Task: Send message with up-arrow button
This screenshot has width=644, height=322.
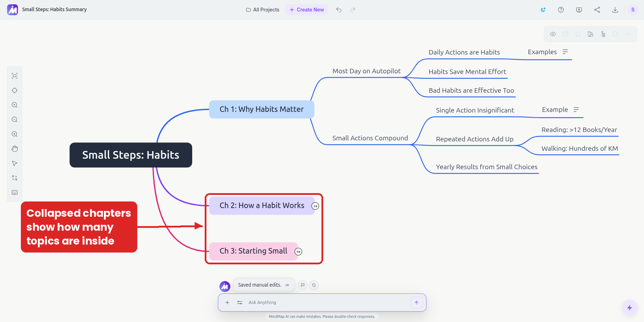Action: [x=416, y=303]
